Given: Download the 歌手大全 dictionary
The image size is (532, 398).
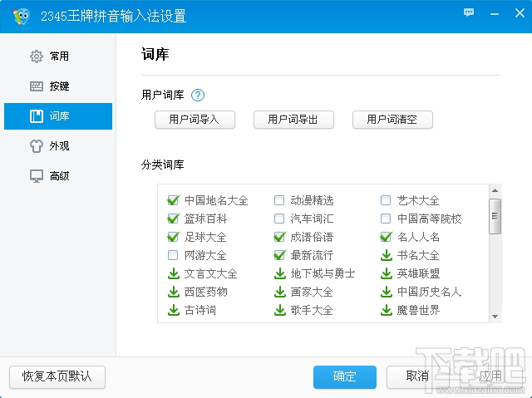Looking at the screenshot, I should 280,310.
